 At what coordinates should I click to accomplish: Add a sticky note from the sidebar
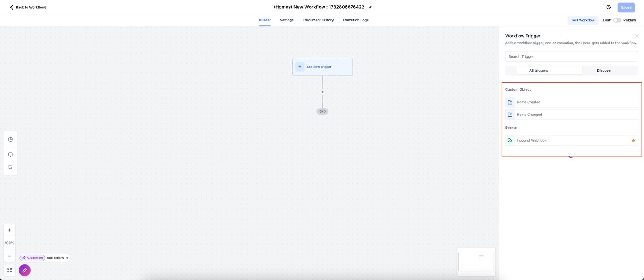coord(10,167)
